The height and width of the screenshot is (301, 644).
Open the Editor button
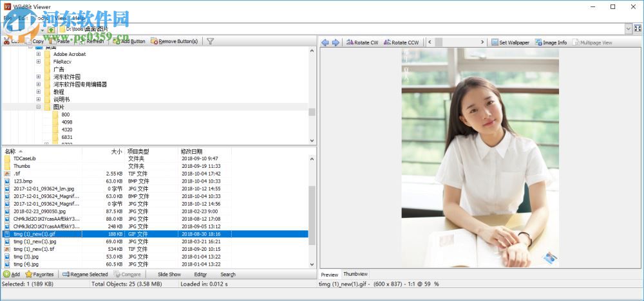[x=200, y=275]
